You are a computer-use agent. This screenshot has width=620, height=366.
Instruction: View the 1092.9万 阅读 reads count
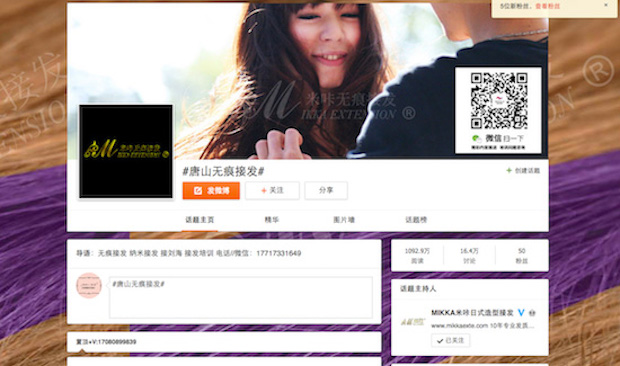point(417,256)
